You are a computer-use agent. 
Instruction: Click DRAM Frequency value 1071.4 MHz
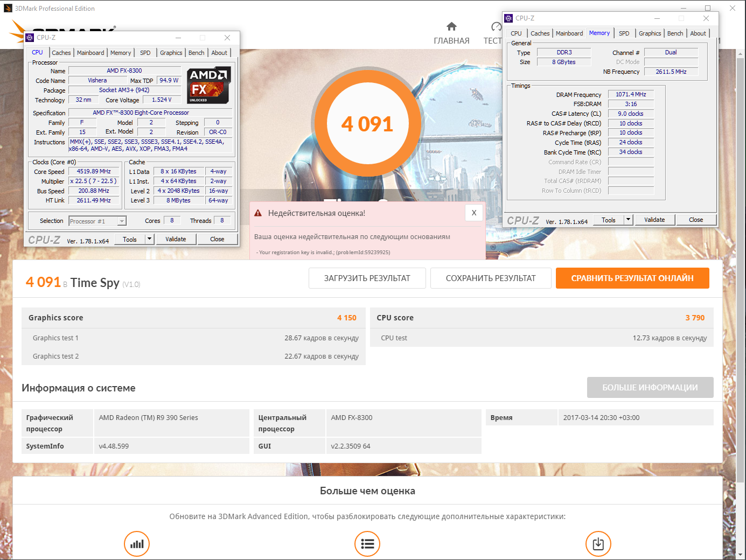pyautogui.click(x=631, y=94)
